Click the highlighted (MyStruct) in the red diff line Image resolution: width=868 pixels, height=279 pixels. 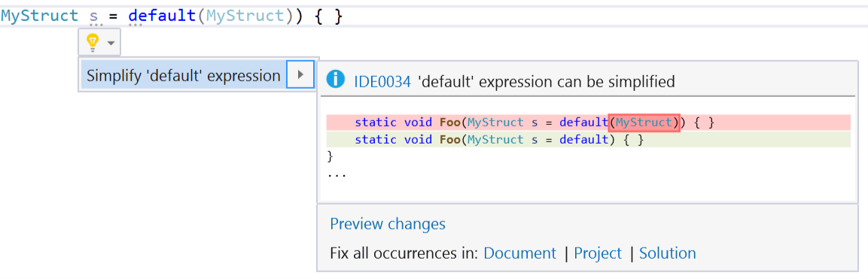[x=644, y=122]
